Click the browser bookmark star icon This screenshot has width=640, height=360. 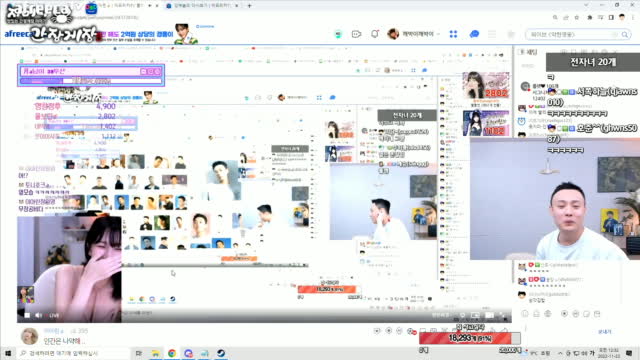tap(577, 18)
